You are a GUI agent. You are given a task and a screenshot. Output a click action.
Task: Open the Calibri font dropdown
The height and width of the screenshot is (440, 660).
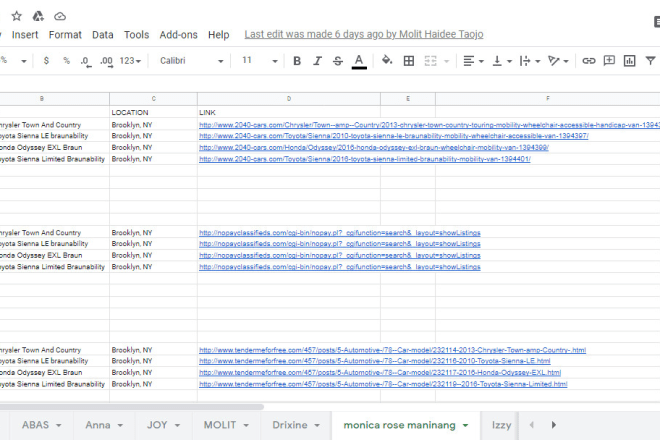point(192,61)
